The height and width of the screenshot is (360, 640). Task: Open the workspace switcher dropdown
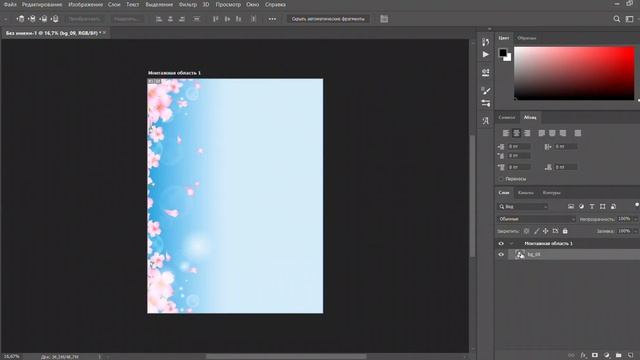[630, 19]
